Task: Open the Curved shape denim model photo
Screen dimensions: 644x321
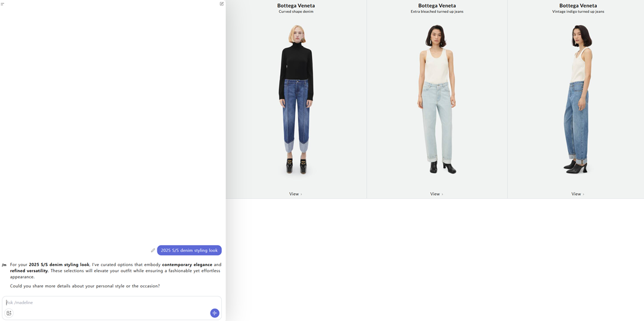Action: pyautogui.click(x=296, y=100)
